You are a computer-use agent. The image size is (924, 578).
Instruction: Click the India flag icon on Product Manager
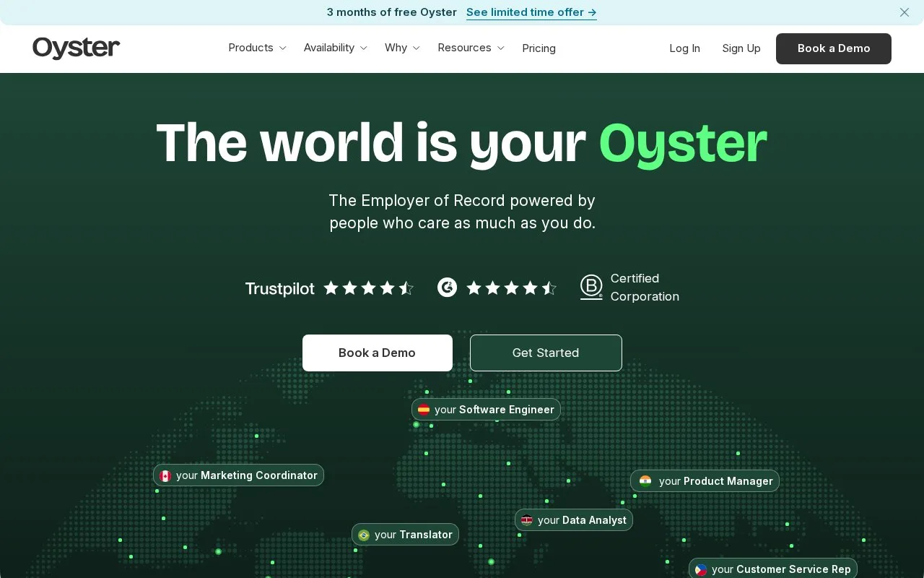(645, 481)
